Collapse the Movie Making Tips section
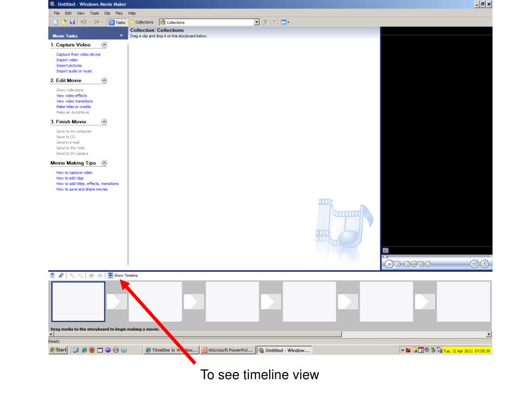This screenshot has height=399, width=532. click(x=104, y=163)
